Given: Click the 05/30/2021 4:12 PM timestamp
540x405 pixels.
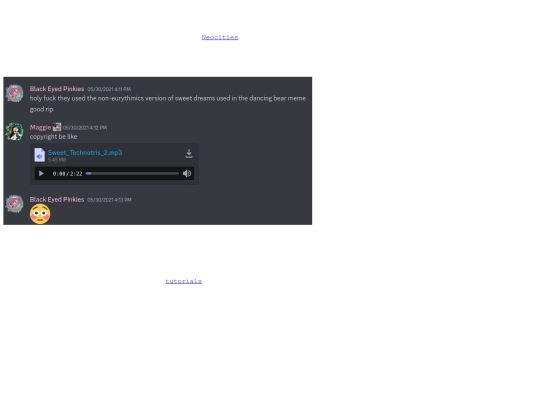Looking at the screenshot, I should (85, 128).
